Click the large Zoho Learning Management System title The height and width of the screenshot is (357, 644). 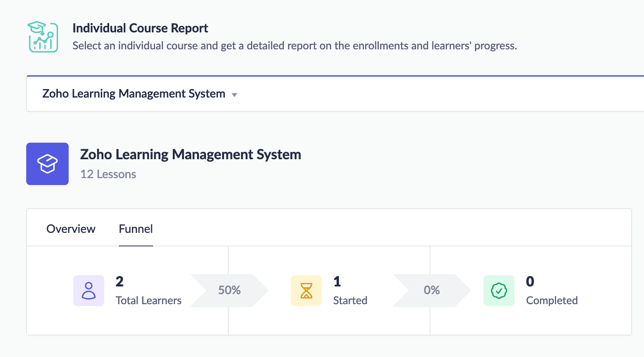[x=191, y=155]
